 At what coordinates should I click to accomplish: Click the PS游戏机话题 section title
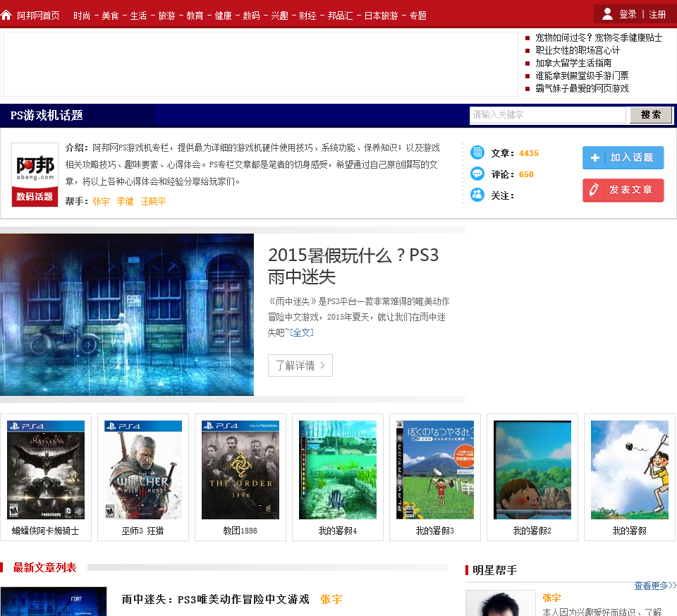[x=47, y=115]
